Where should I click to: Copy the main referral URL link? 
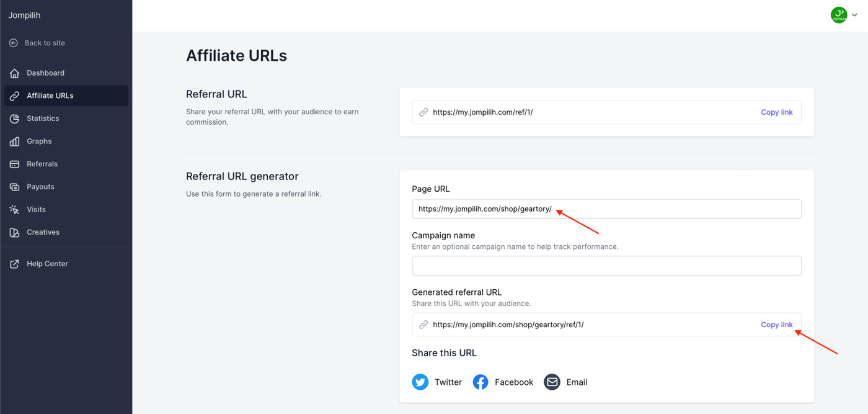777,112
